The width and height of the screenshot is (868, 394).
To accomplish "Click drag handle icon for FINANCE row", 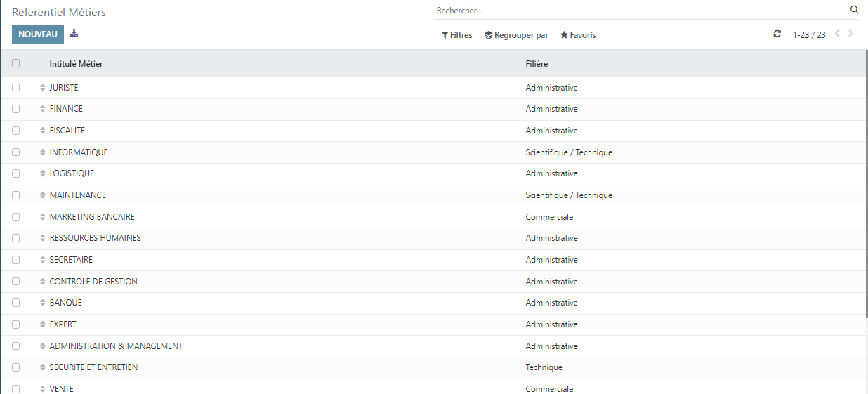I will coord(42,110).
